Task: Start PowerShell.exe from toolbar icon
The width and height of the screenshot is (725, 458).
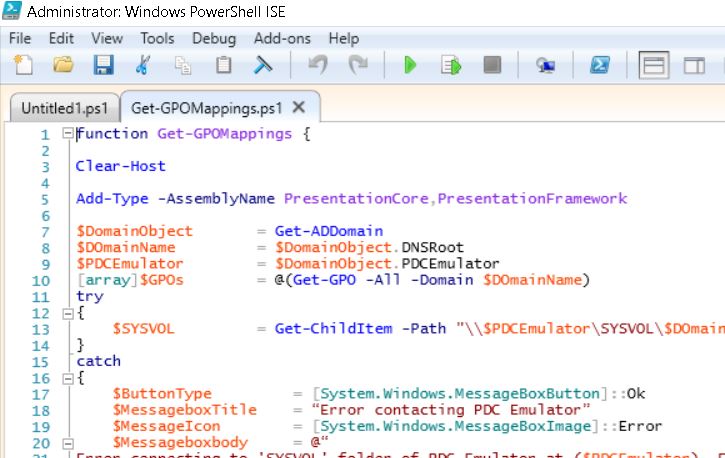Action: [600, 65]
